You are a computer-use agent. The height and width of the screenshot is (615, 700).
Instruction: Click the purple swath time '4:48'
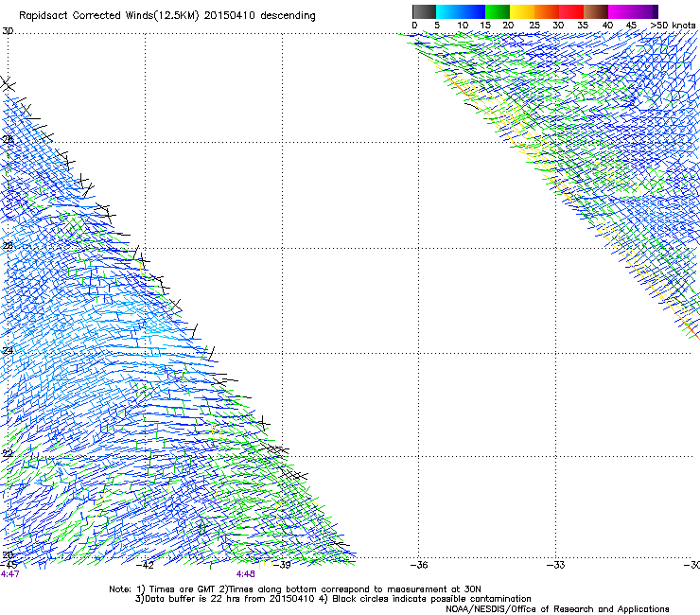[246, 574]
